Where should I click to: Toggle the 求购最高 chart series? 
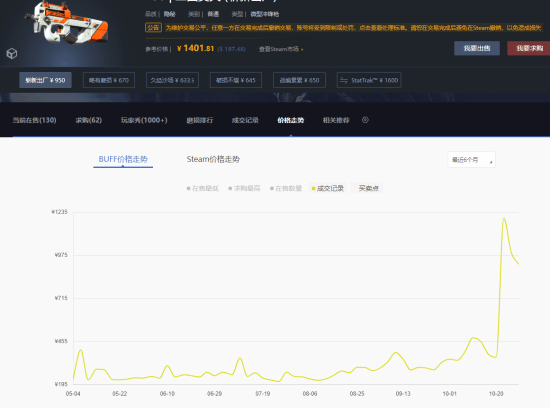pyautogui.click(x=244, y=188)
